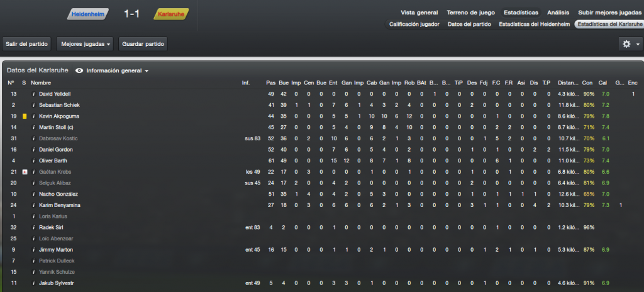Click the Karlsruhe team badge
The image size is (644, 292).
171,14
